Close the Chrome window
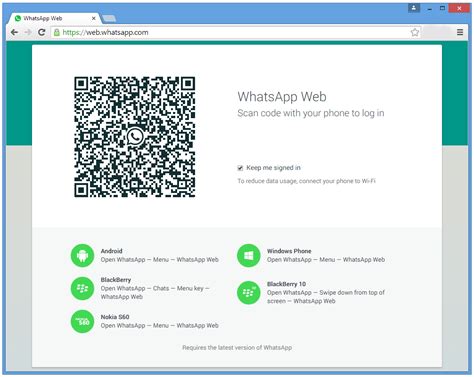Image resolution: width=474 pixels, height=377 pixels. tap(459, 8)
